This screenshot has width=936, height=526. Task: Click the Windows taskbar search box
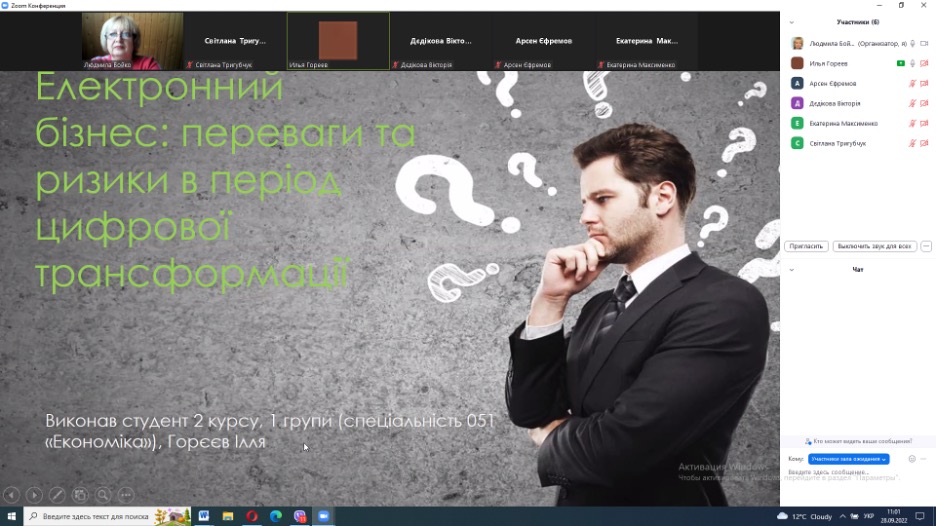(x=107, y=516)
